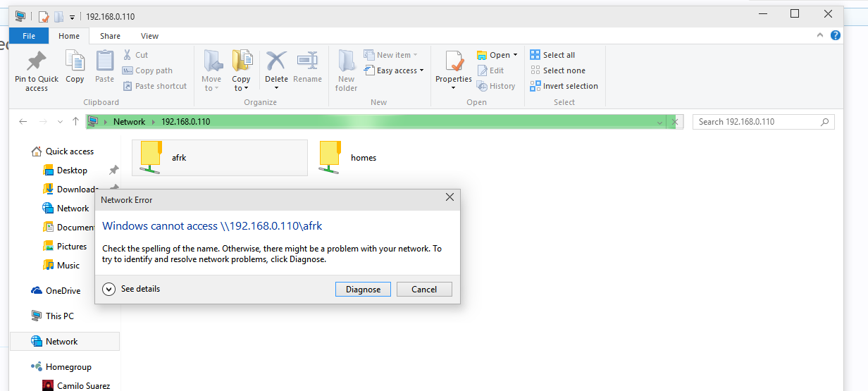Viewport: 868px width, 391px height.
Task: Click 192.168.0.110 in the address bar
Action: tap(185, 122)
